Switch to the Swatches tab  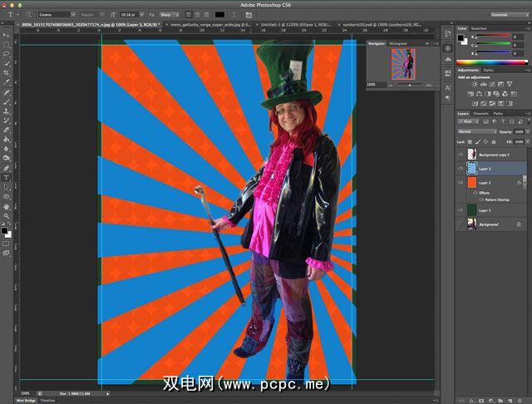[480, 27]
